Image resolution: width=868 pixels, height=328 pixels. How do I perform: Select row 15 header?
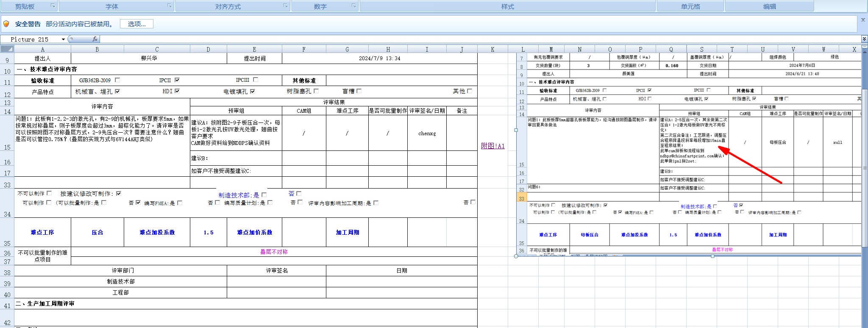point(7,133)
